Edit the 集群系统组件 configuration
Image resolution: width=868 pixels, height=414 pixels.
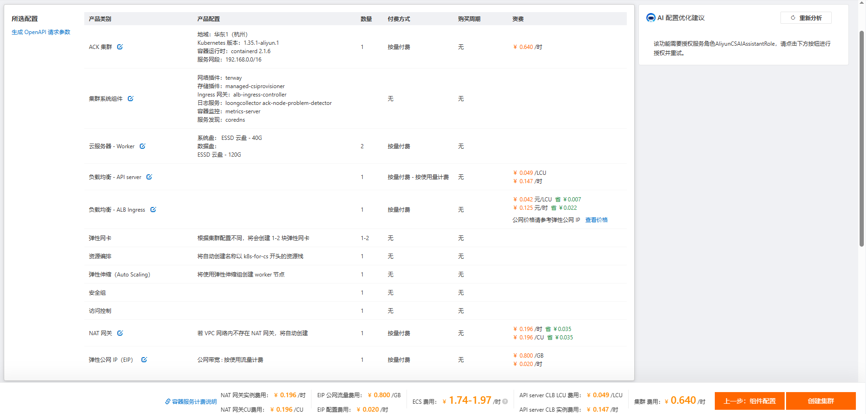130,99
